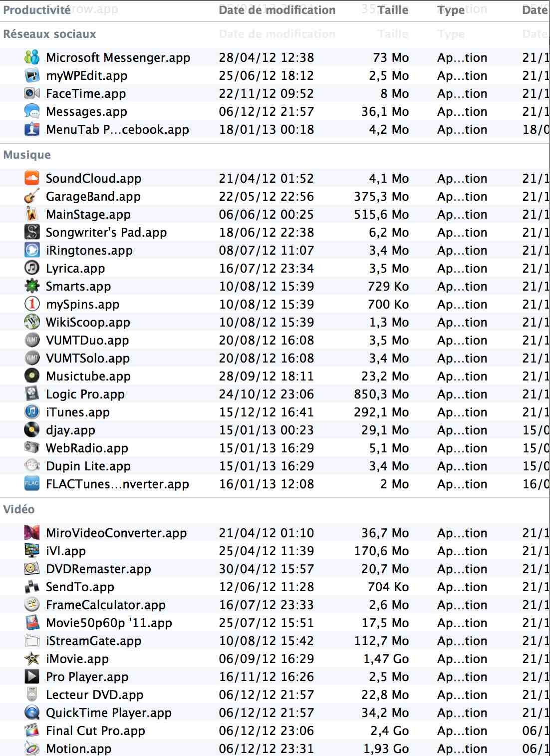Click the Final Cut Pro clapperboard icon
The image size is (550, 756).
click(x=32, y=731)
